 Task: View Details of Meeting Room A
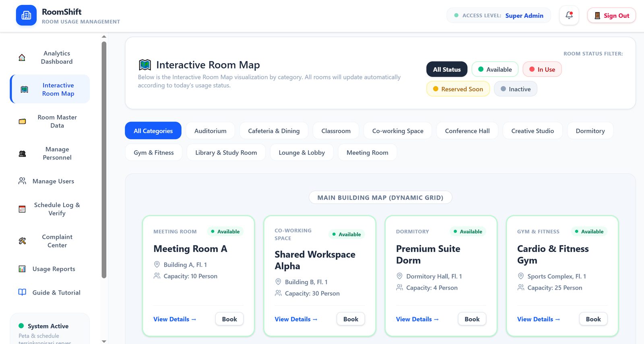(x=175, y=319)
